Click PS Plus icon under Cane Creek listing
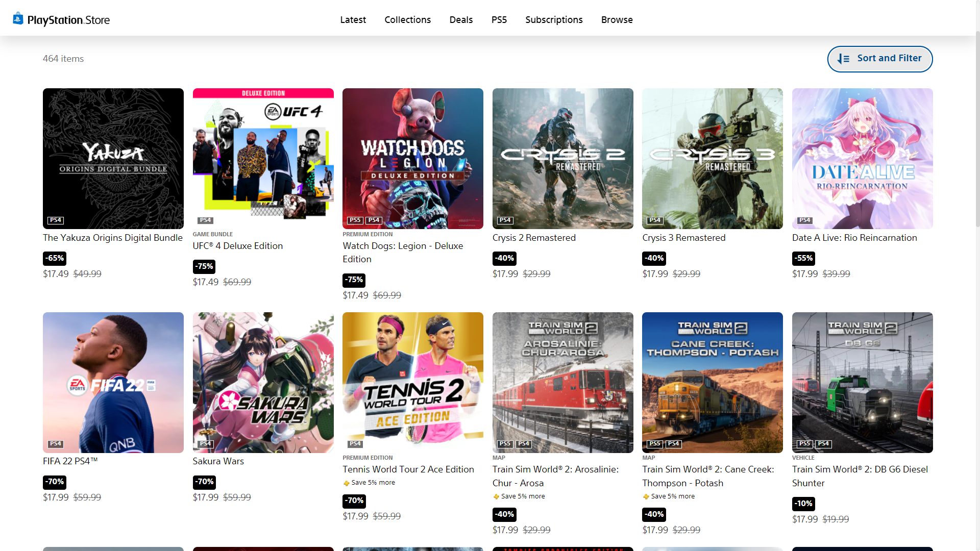This screenshot has height=551, width=980. [646, 496]
